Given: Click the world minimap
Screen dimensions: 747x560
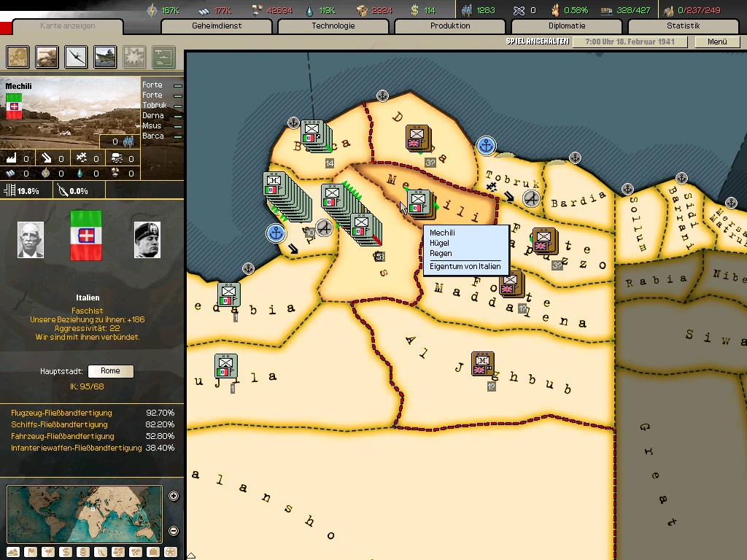Looking at the screenshot, I should [84, 513].
